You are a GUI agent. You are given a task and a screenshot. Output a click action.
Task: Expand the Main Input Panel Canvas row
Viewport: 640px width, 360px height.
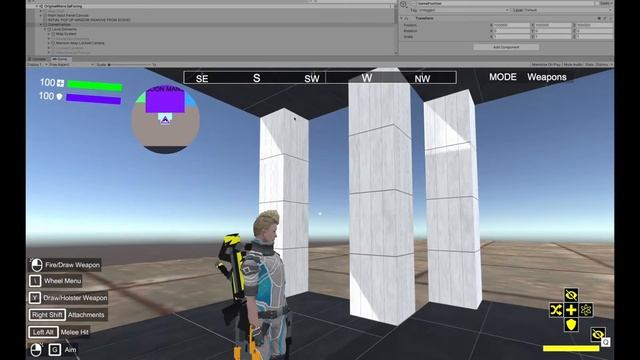41,16
